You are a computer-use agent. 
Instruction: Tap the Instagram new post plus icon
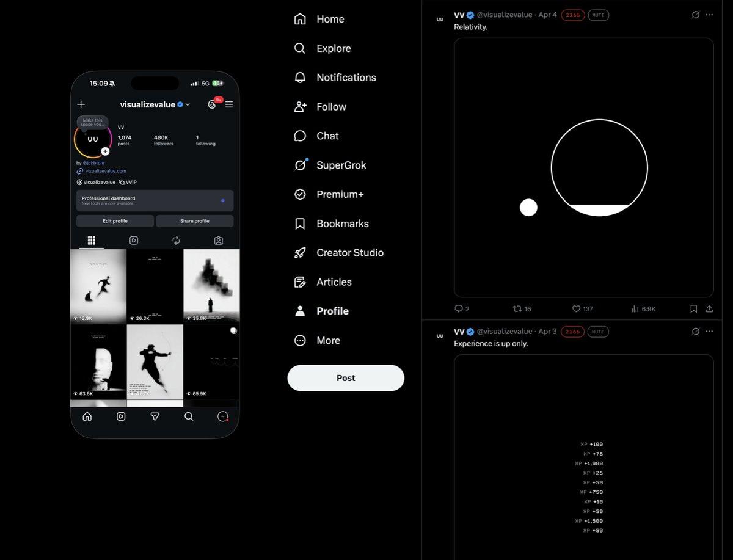[81, 104]
